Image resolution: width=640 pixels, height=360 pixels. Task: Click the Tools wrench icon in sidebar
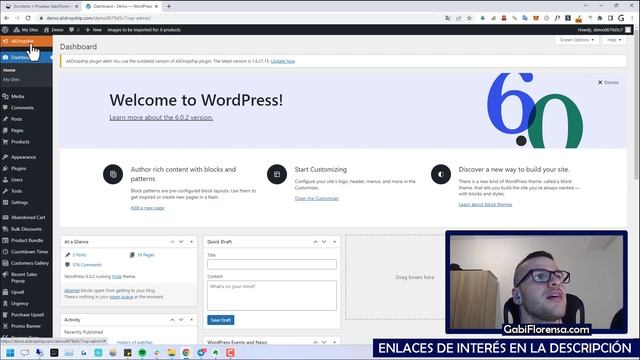point(5,191)
